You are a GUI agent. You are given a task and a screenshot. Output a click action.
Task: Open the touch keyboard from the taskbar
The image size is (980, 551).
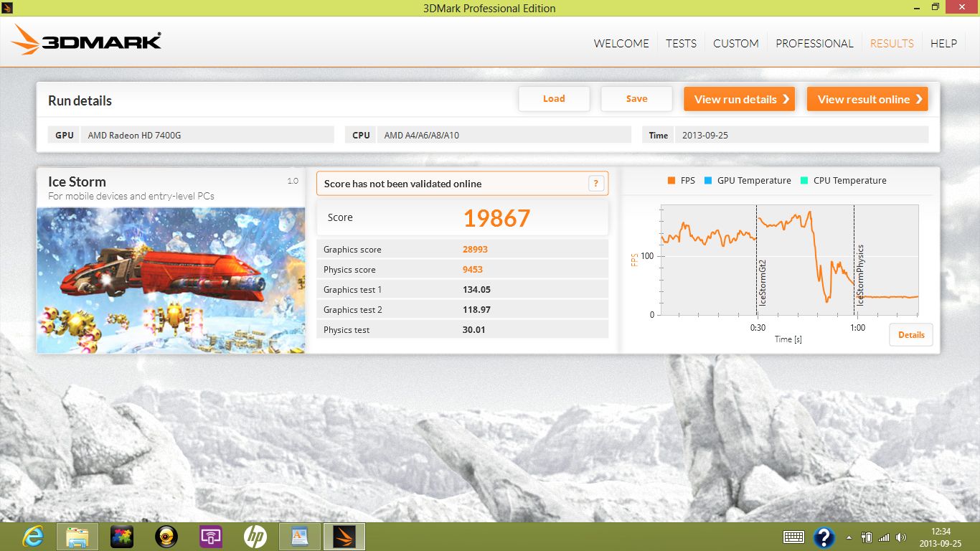click(793, 537)
